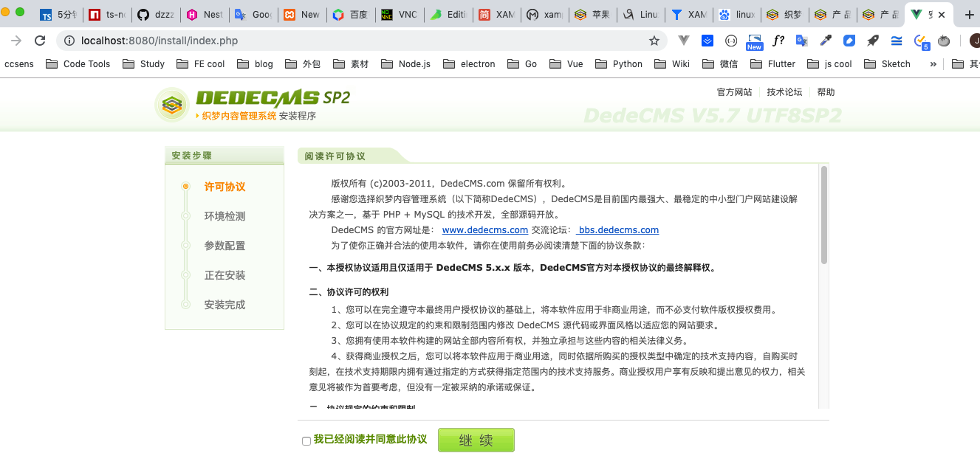Reload the page with the refresh icon
980x467 pixels.
40,41
